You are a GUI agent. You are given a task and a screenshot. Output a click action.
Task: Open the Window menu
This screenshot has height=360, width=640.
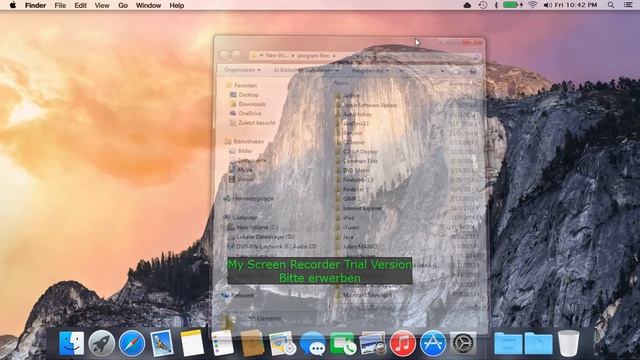point(148,5)
